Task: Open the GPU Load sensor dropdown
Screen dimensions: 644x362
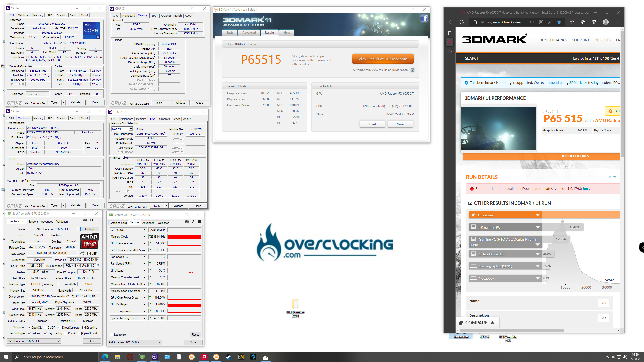Action: coord(144,270)
